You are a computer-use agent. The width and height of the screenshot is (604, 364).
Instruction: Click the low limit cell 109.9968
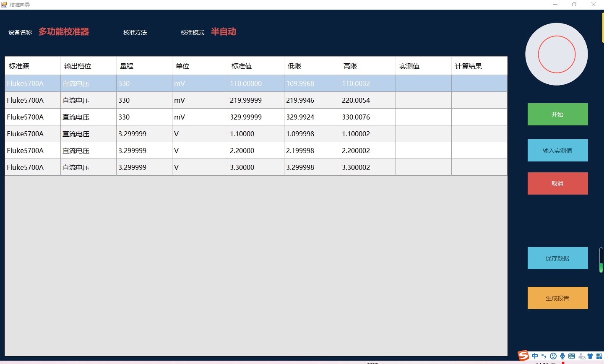312,83
